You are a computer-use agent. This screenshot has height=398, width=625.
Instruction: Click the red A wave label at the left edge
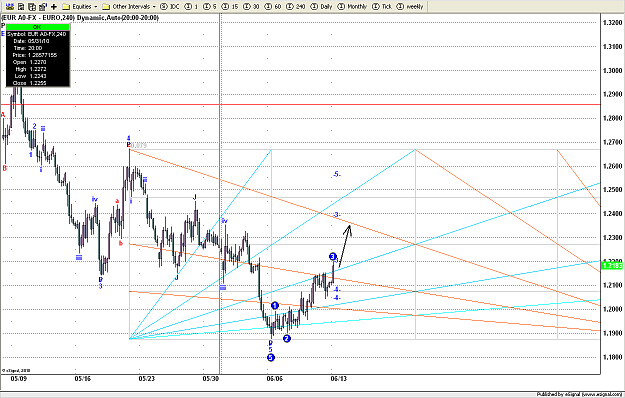click(x=3, y=115)
